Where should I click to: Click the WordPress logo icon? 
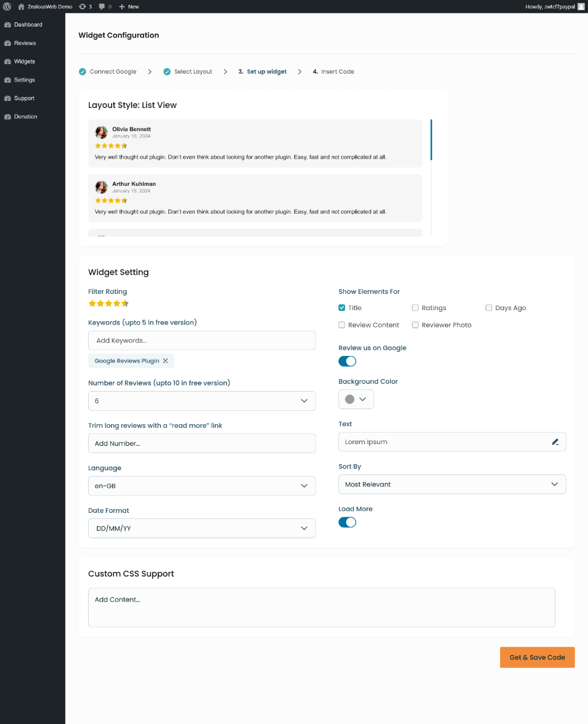tap(7, 7)
